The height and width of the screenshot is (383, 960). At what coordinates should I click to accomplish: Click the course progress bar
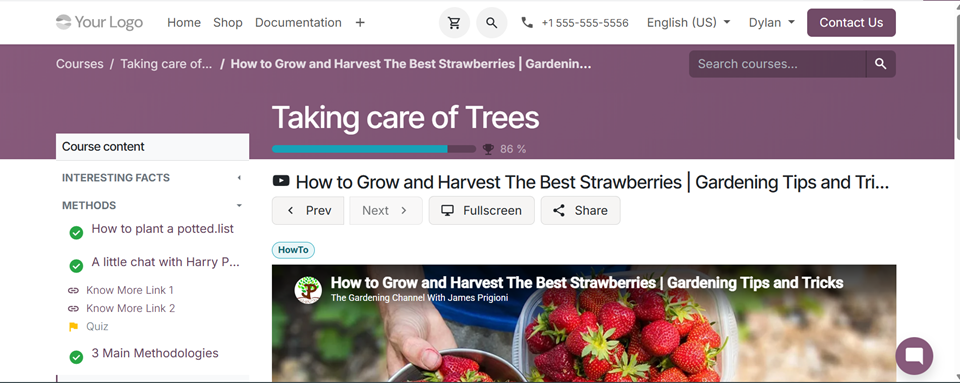pos(373,149)
